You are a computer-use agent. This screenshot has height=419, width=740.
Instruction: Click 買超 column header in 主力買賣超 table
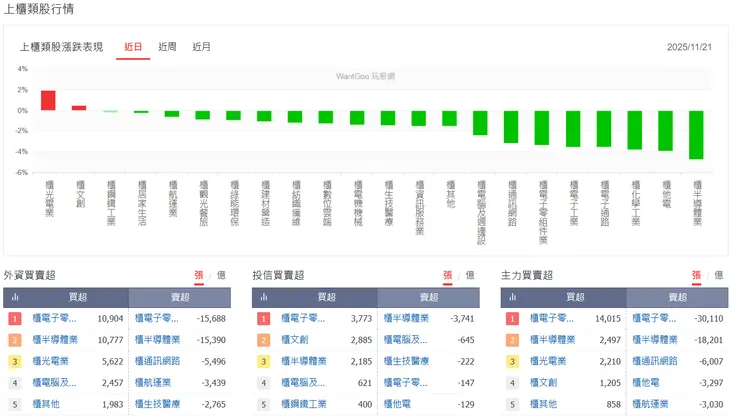575,297
